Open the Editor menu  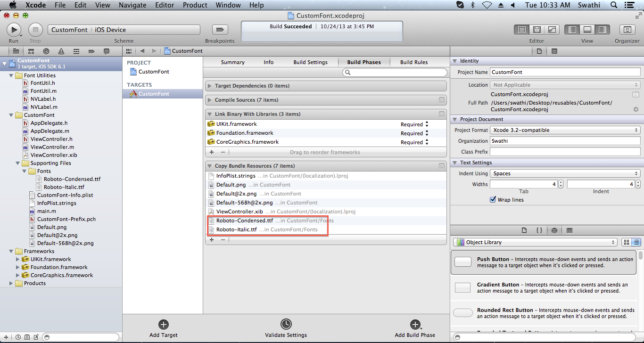pos(164,5)
